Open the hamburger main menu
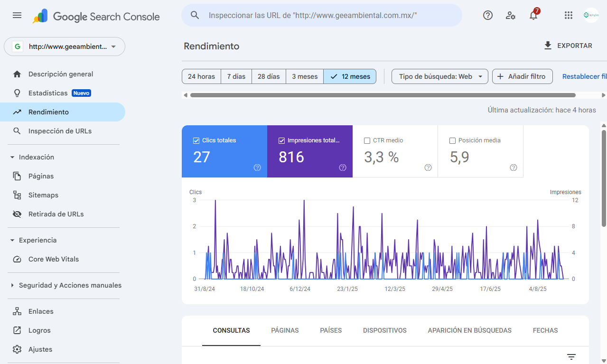The height and width of the screenshot is (364, 607). (17, 15)
